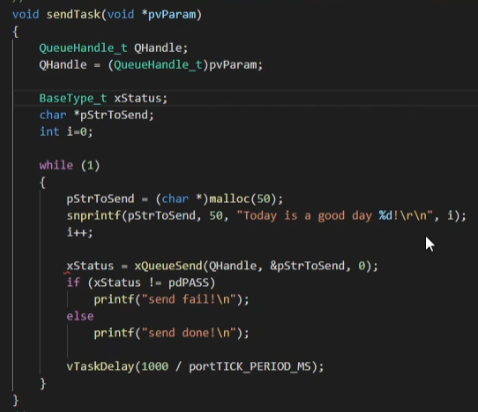The width and height of the screenshot is (478, 412).
Task: Click the pvParam parameter in function signature
Action: point(172,14)
